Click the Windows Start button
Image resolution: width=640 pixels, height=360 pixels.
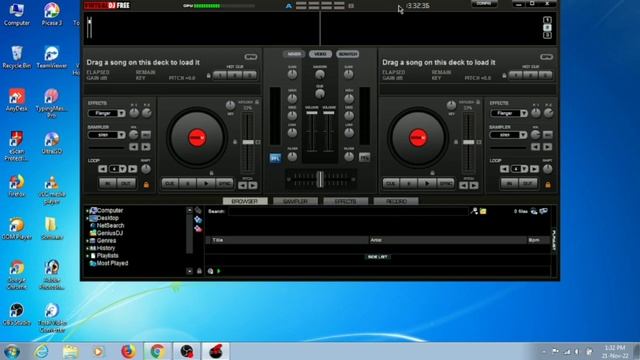[x=12, y=351]
